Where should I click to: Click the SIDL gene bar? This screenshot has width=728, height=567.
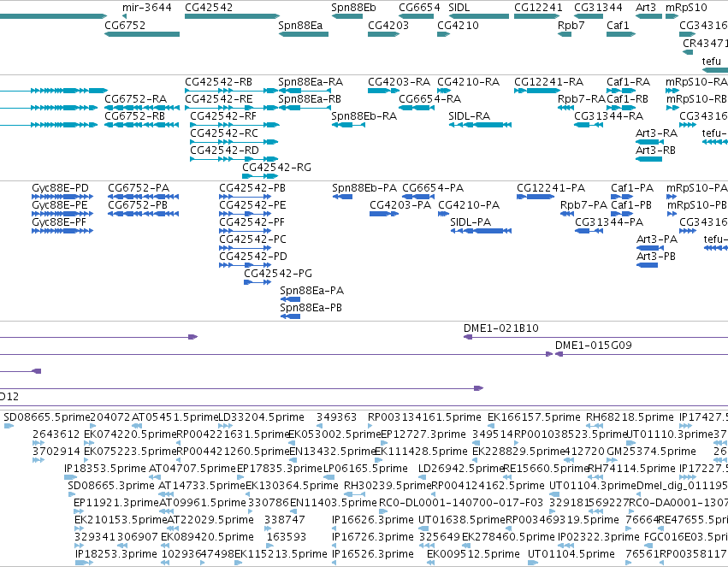[479, 16]
